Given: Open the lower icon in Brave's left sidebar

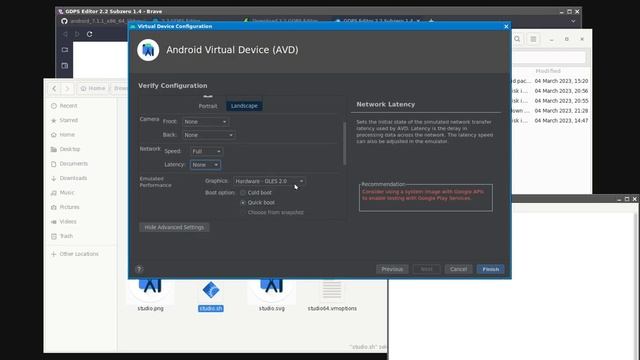Looking at the screenshot, I should pos(65,65).
